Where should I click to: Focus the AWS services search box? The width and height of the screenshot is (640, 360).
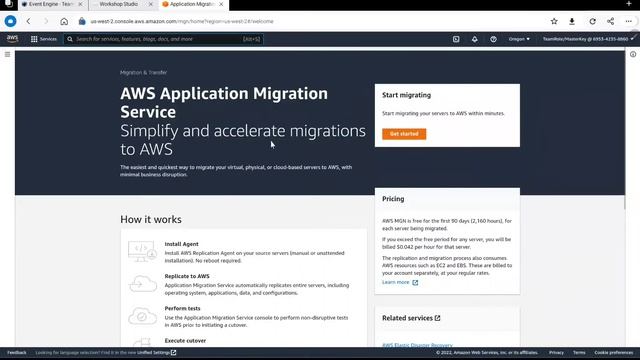[163, 39]
